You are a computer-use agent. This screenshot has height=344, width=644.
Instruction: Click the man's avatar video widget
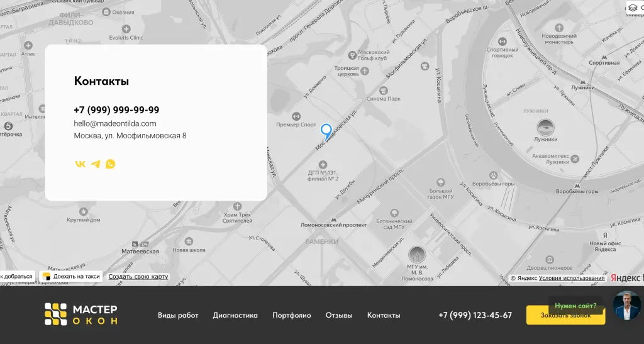[627, 306]
